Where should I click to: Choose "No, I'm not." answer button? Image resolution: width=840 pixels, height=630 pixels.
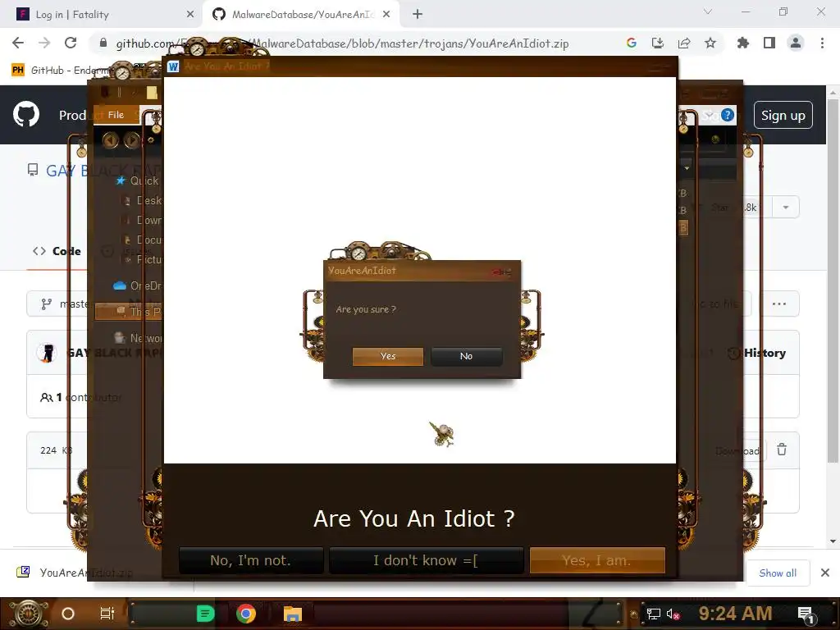[x=251, y=560]
